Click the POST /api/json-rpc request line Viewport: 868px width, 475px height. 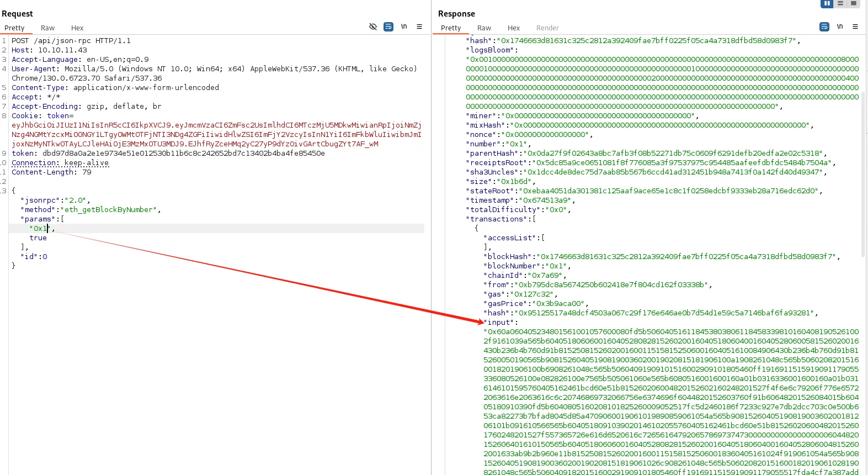(x=71, y=40)
